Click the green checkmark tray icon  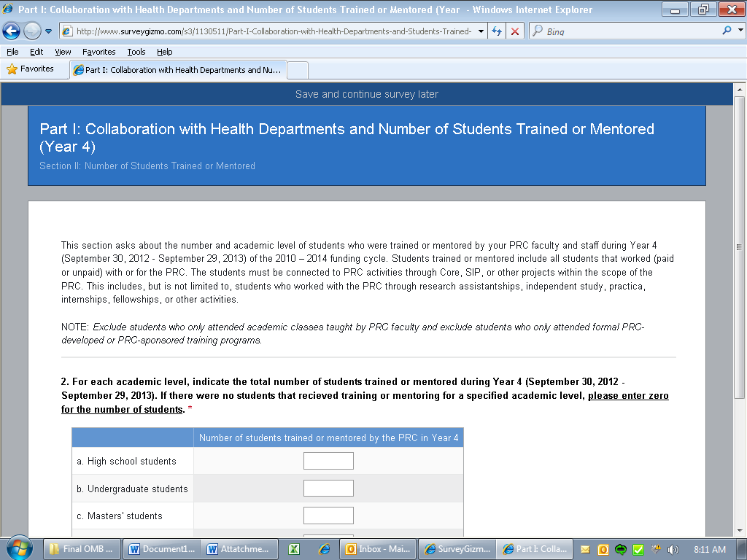638,550
